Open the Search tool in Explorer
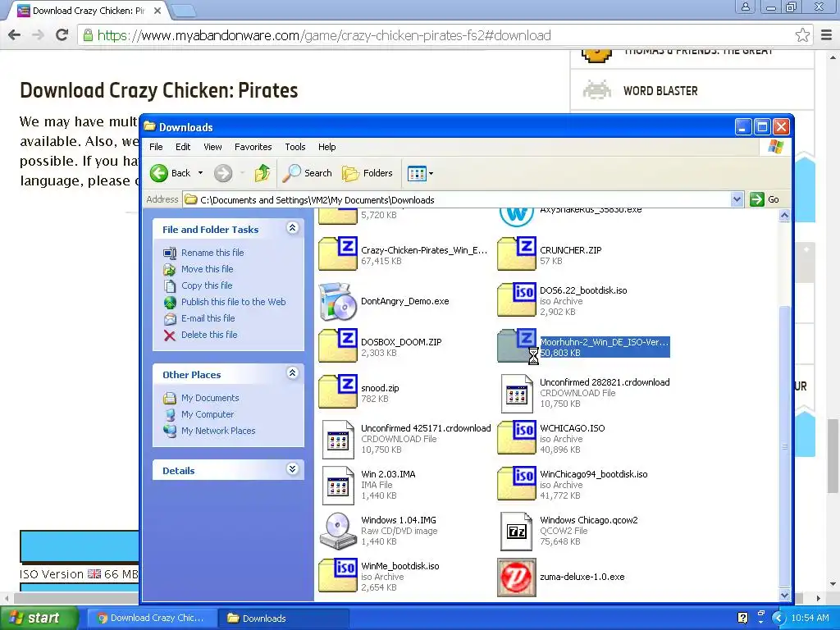This screenshot has height=630, width=840. point(308,173)
